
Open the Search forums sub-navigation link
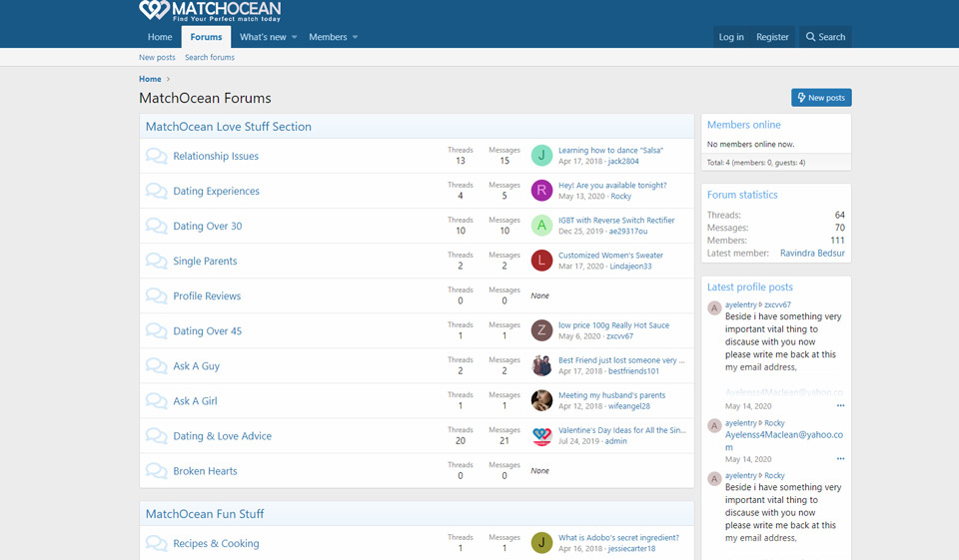tap(210, 58)
